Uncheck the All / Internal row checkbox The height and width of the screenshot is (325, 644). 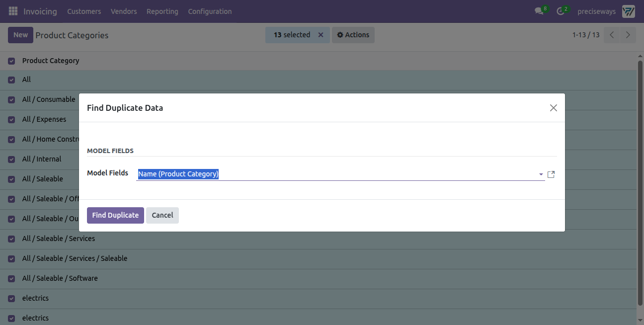click(11, 160)
